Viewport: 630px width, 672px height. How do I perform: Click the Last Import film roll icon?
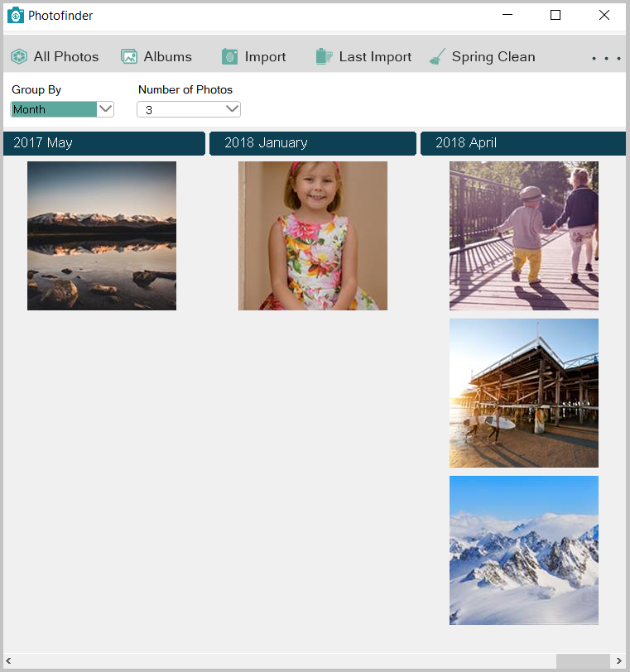[324, 56]
